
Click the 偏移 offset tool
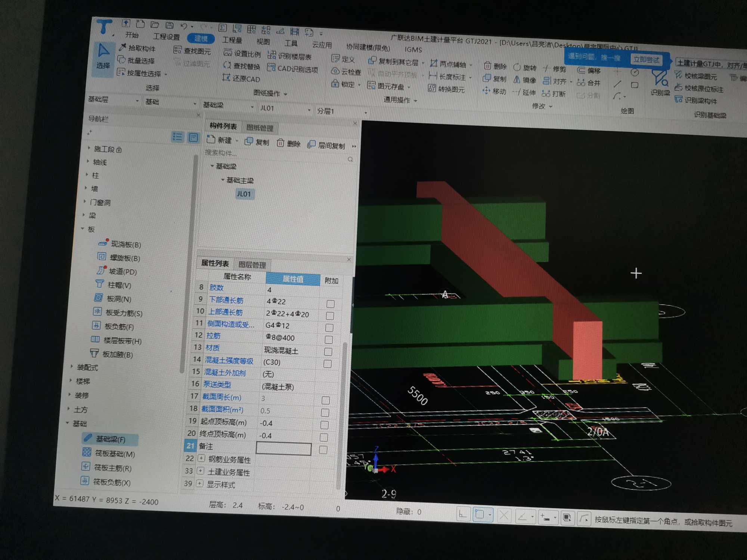pyautogui.click(x=589, y=71)
